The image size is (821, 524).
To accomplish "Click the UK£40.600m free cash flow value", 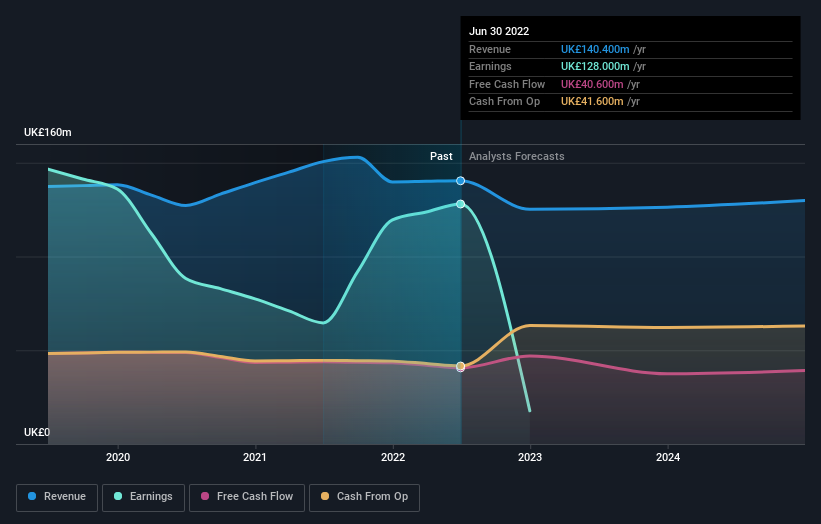I will pos(592,84).
